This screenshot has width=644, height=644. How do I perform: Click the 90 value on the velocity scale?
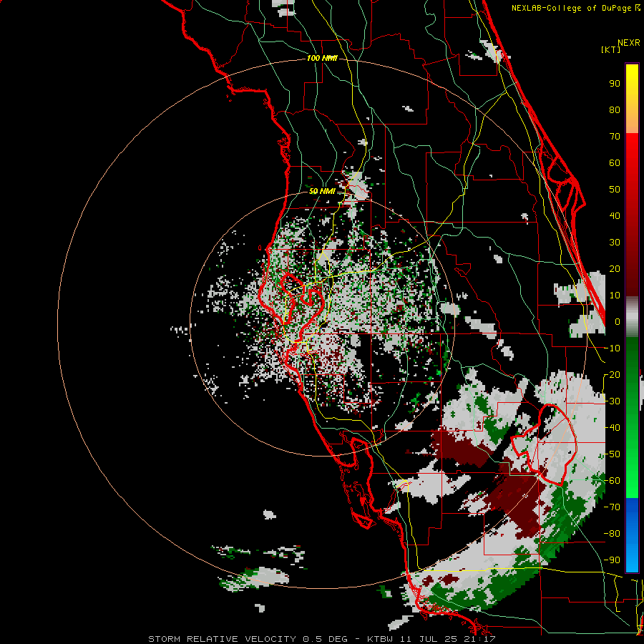tap(615, 84)
